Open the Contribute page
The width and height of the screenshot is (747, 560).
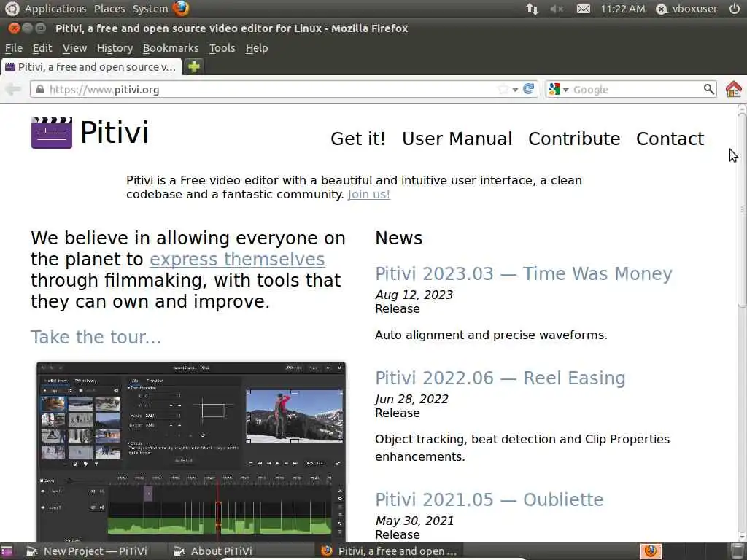(574, 139)
